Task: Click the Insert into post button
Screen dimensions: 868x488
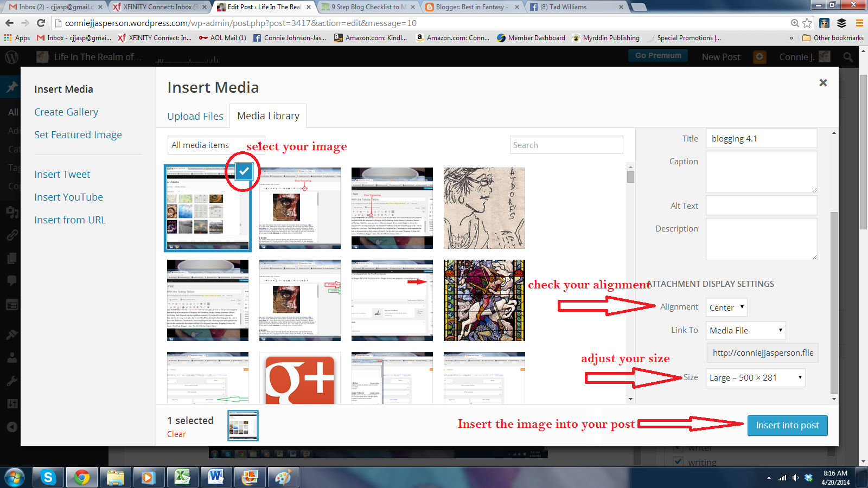Action: tap(787, 425)
